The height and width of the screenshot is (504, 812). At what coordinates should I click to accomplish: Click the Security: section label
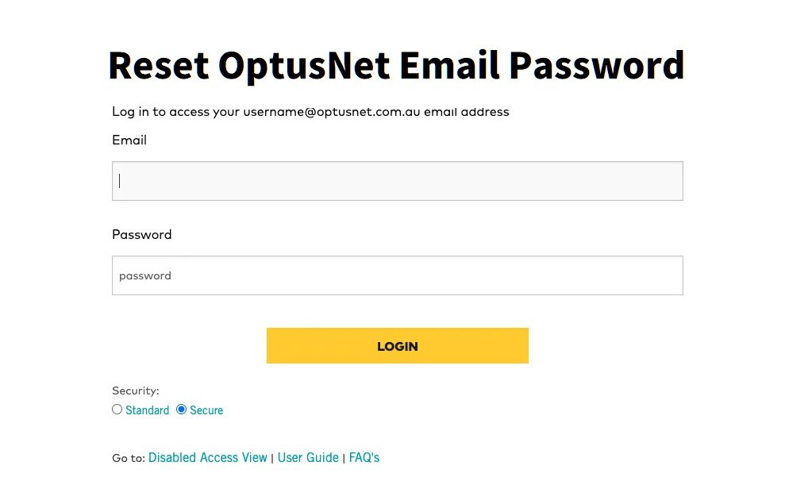136,391
